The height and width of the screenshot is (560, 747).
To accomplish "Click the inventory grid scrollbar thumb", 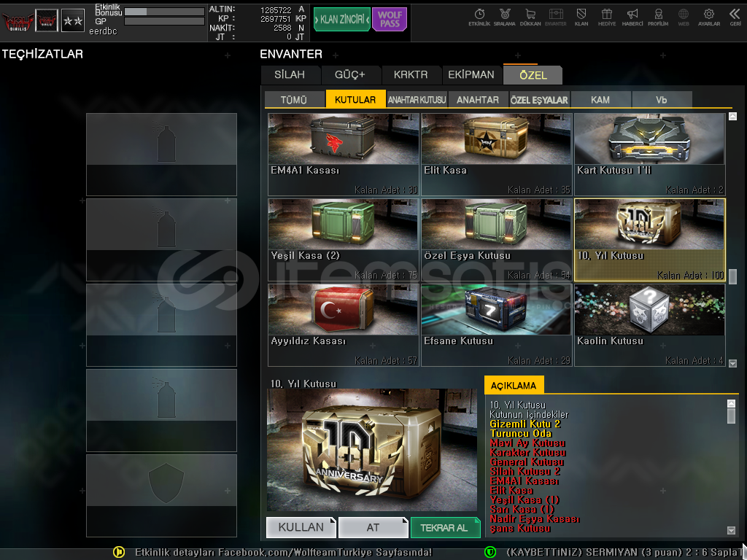I will click(x=732, y=276).
